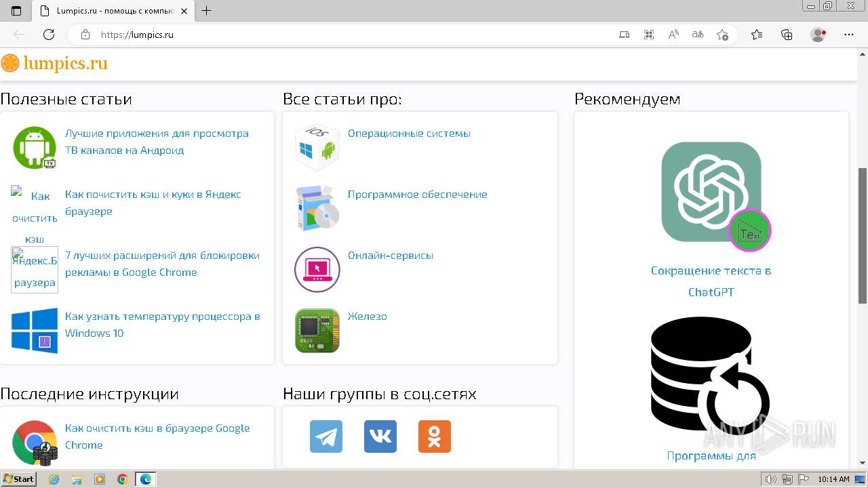The image size is (868, 488).
Task: Close the Lumpics.ru tab
Action: point(184,11)
